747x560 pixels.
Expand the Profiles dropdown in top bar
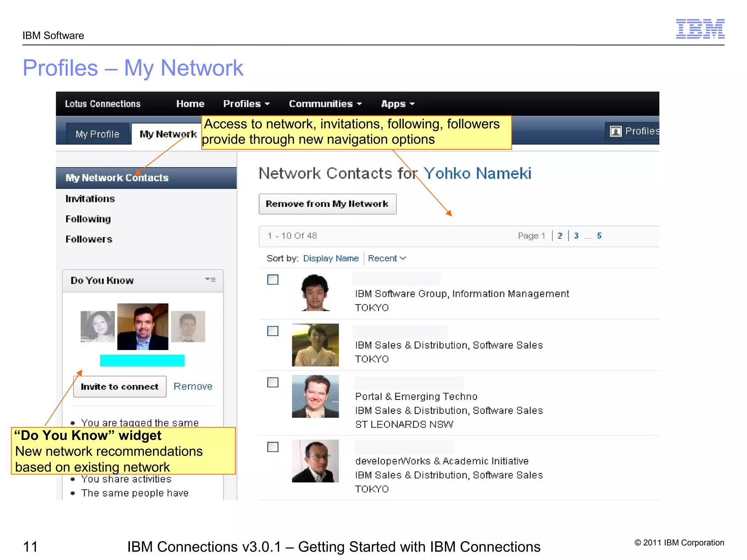coord(247,104)
